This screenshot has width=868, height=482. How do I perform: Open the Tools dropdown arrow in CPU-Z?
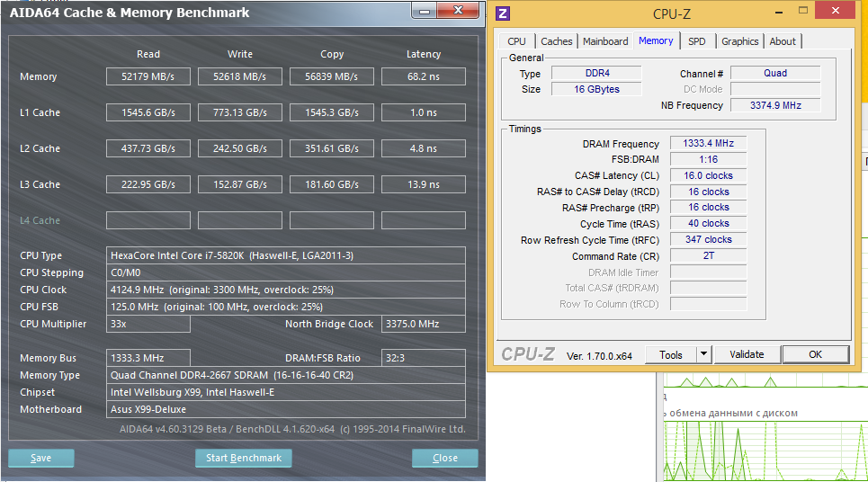coord(703,354)
